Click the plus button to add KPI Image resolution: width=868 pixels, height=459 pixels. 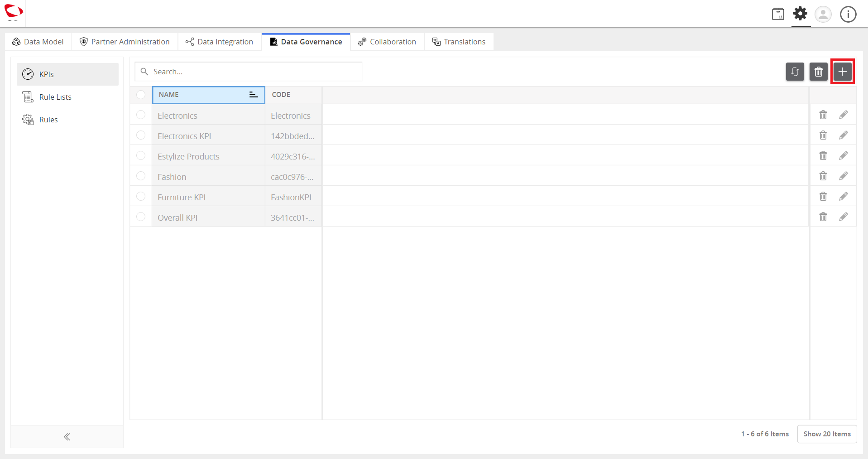[x=842, y=72]
